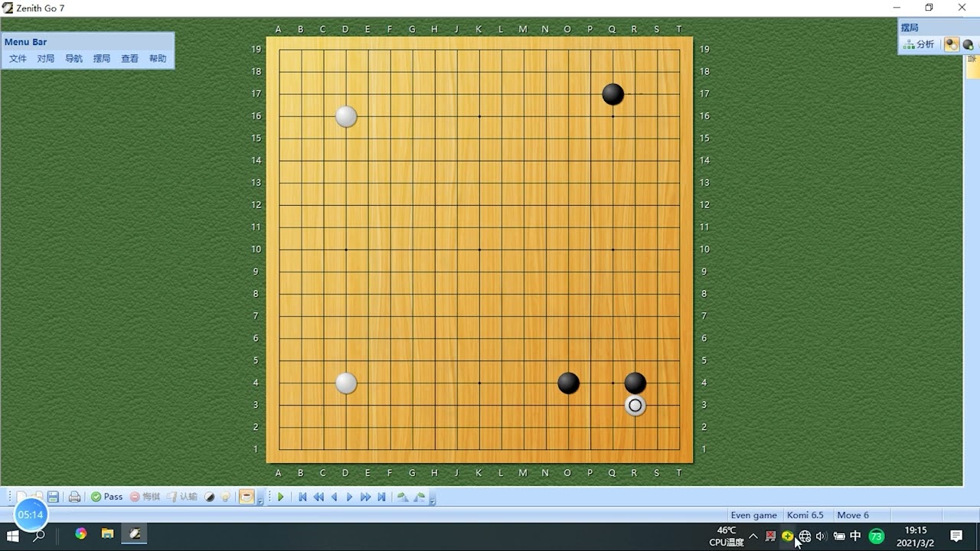Click the light bulb hint icon
Screen dimensions: 980x551
[226, 497]
